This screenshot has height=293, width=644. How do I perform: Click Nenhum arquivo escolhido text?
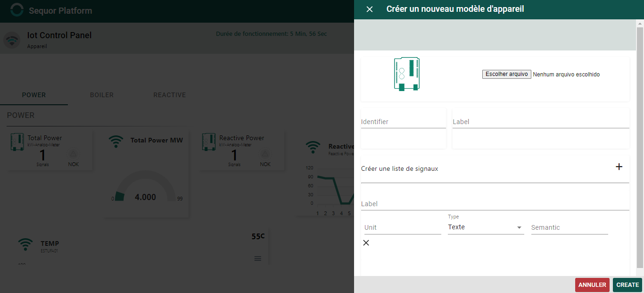point(566,75)
